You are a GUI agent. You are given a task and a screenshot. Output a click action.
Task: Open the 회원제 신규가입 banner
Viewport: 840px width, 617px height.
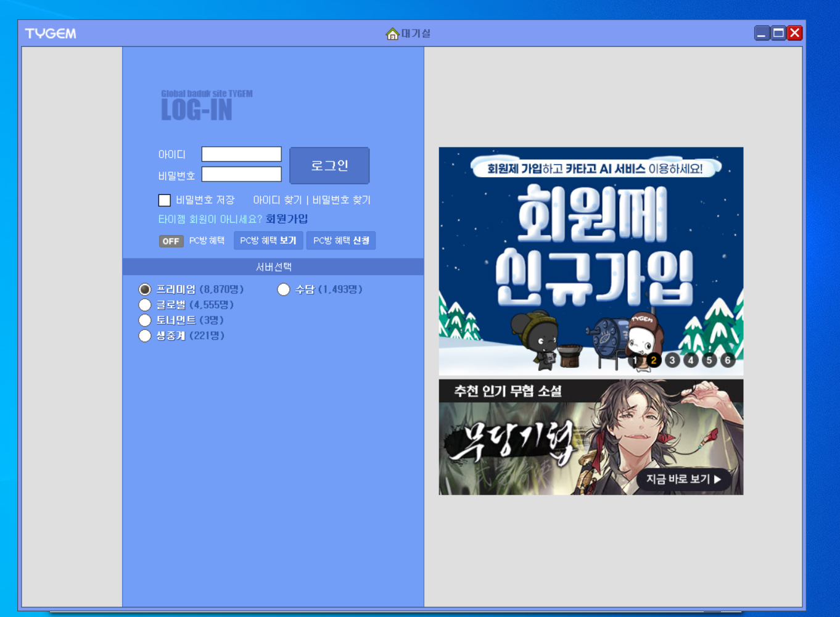[x=591, y=261]
